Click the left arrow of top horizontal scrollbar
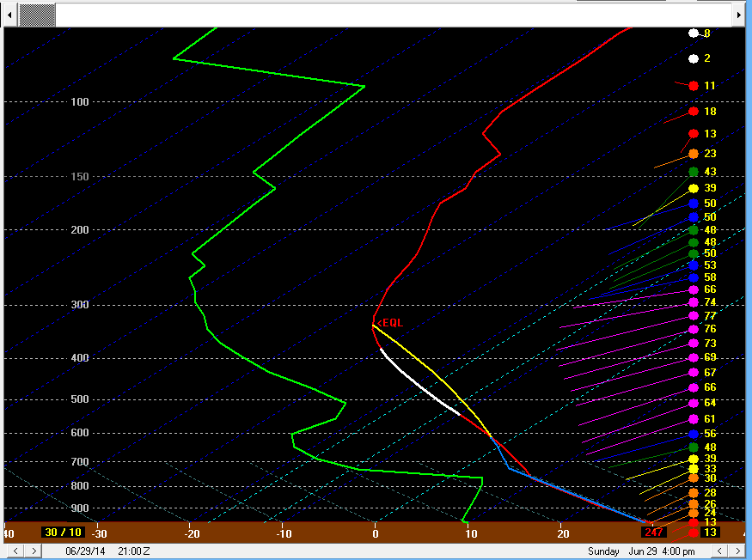 10,15
